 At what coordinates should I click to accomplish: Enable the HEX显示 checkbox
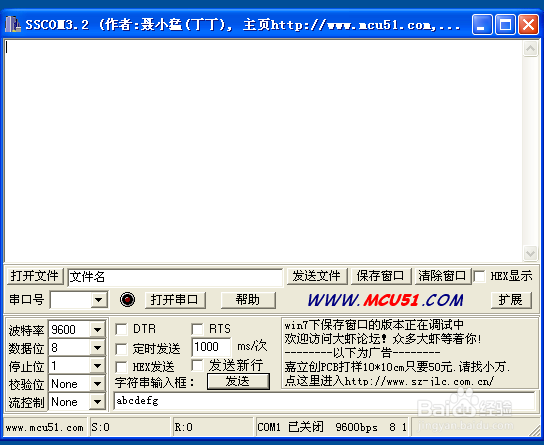pos(479,276)
